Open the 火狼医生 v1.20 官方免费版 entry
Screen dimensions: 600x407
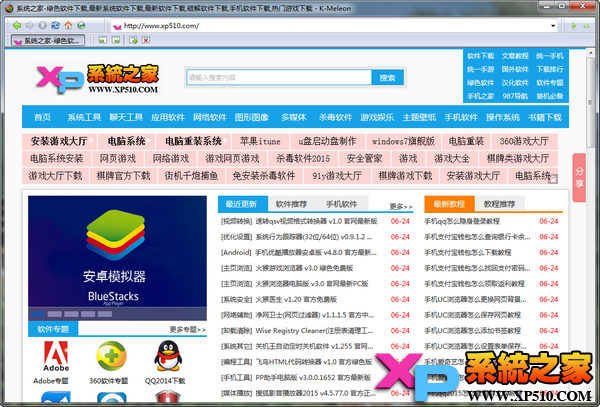pyautogui.click(x=296, y=299)
